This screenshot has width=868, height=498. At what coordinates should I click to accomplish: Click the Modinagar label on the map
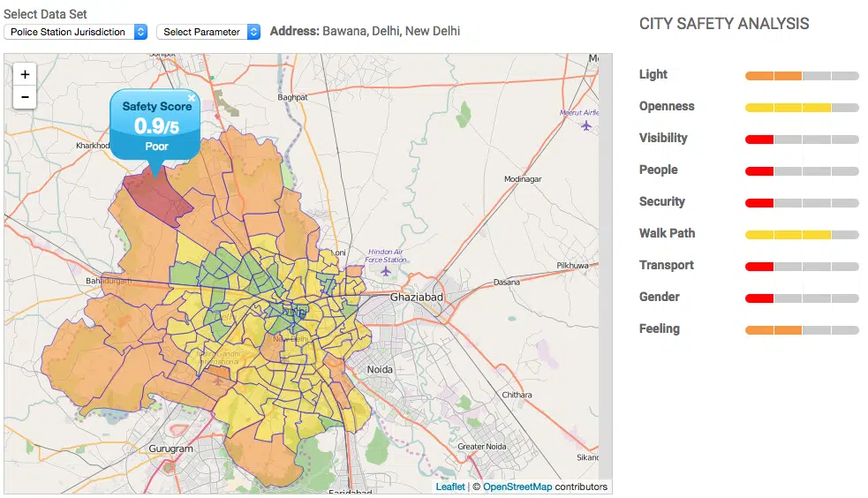coord(523,179)
